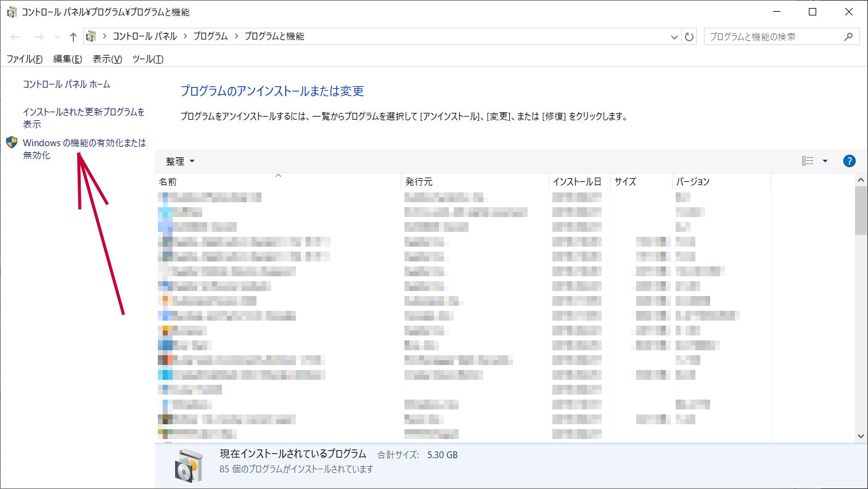Image resolution: width=868 pixels, height=489 pixels.
Task: Click the program list vertical scrollbar thumb
Action: pos(861,210)
